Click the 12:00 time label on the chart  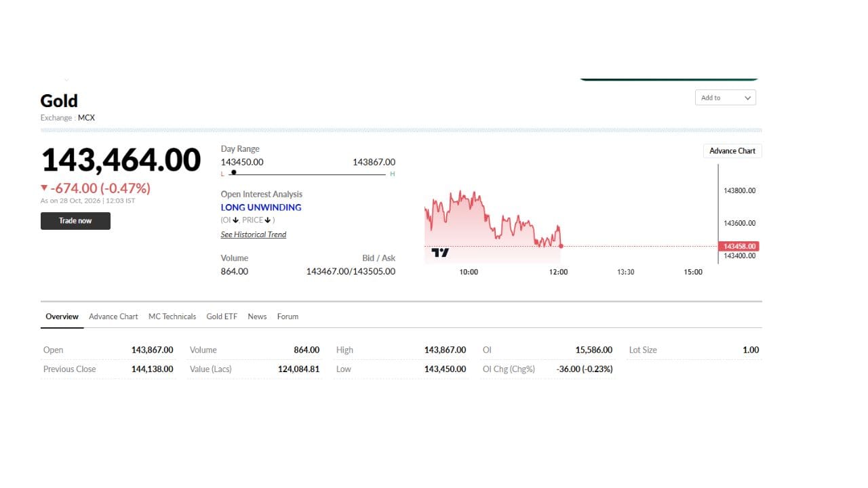tap(558, 272)
